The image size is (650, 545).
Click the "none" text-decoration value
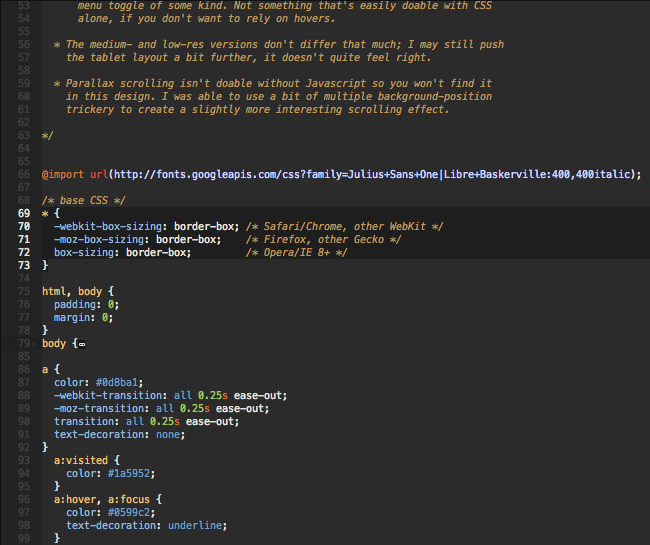168,435
